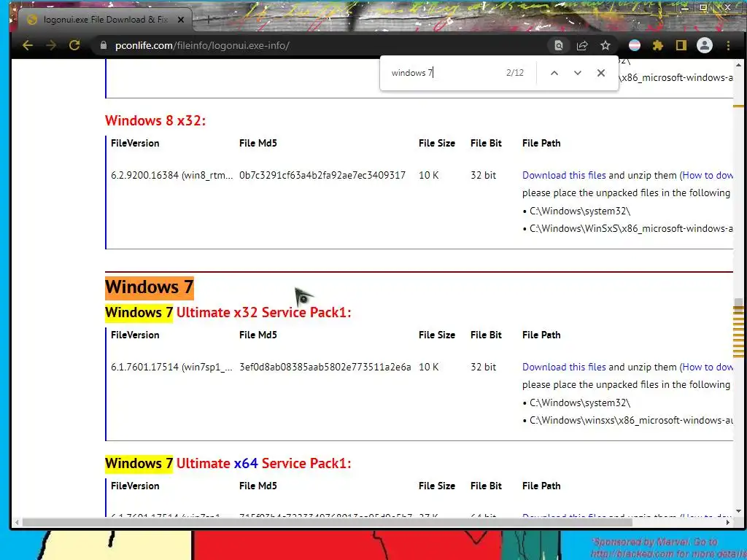Close the logonui.exe browser tab
The height and width of the screenshot is (560, 747).
(181, 20)
